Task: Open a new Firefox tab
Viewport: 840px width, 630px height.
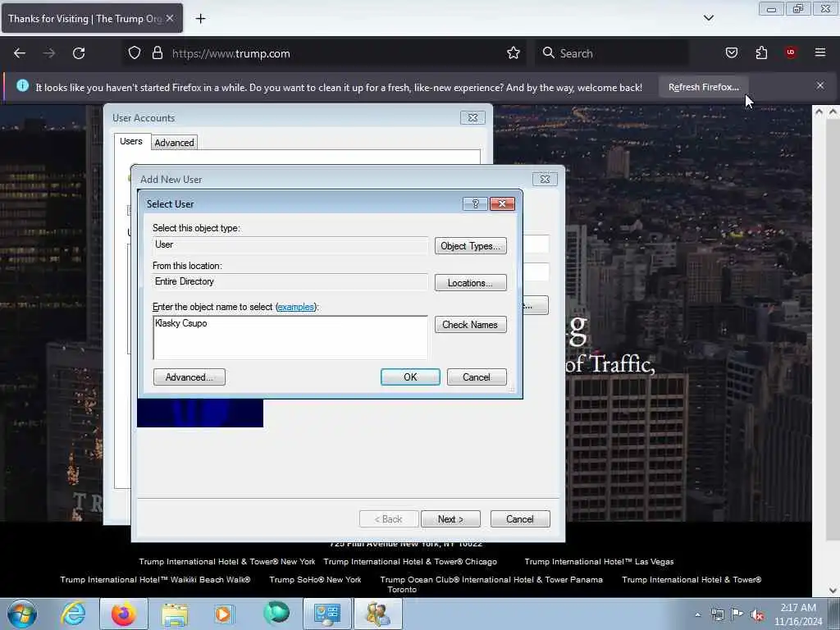Action: 200,19
